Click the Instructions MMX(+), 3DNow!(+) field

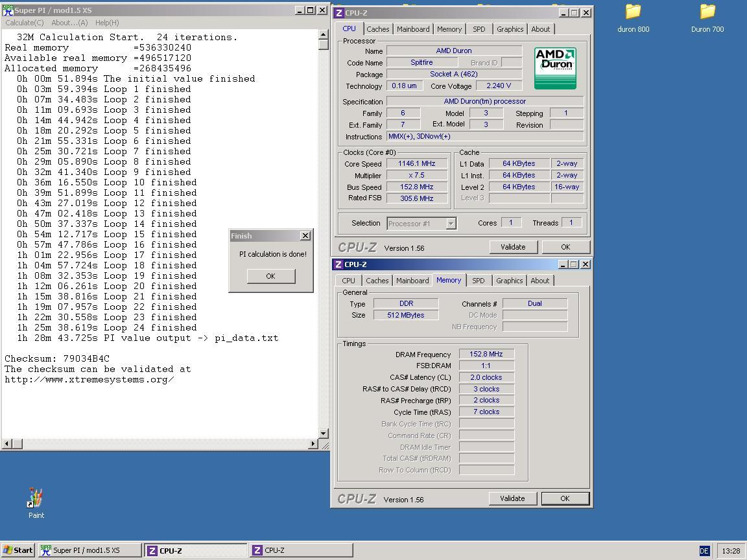(485, 136)
